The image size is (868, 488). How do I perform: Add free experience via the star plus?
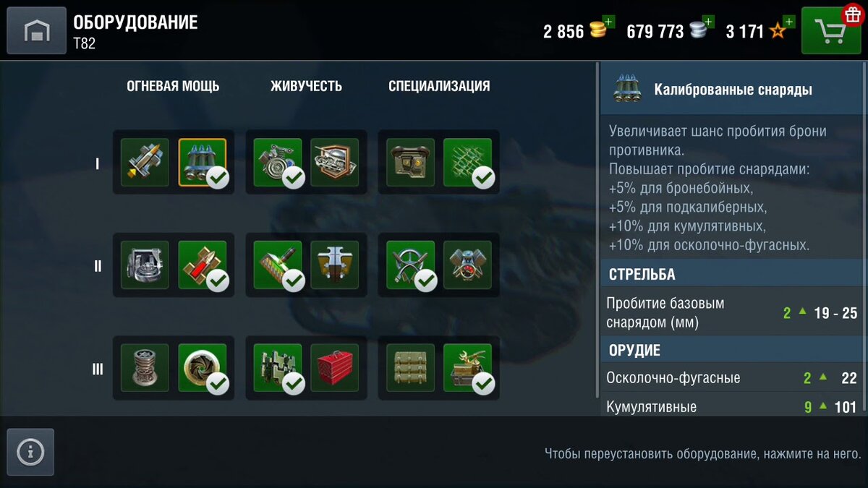point(788,22)
